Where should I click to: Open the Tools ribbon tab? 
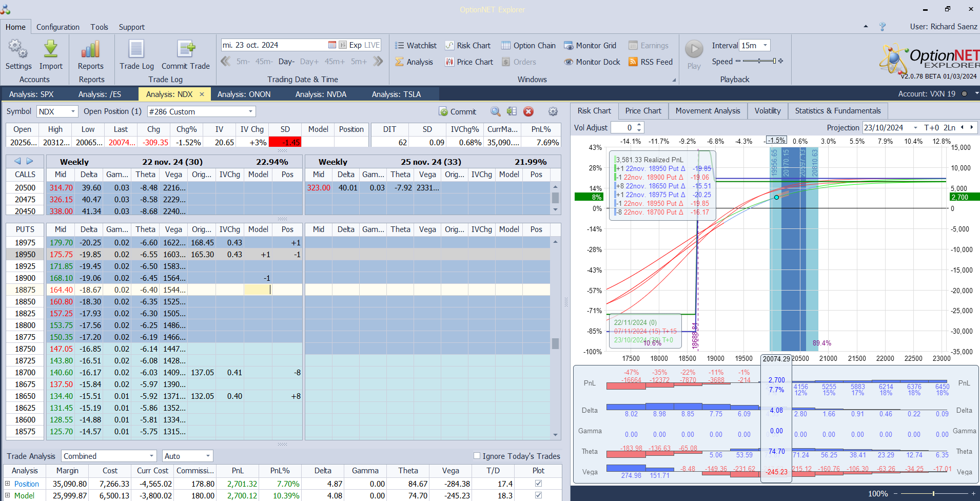coord(99,27)
